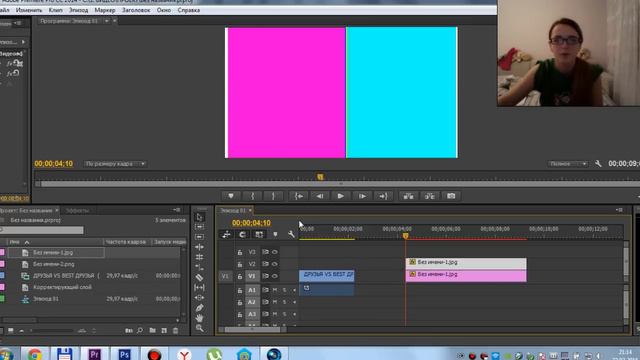Click the Mark In button
Viewport: 640px width, 360px height.
pyautogui.click(x=253, y=196)
